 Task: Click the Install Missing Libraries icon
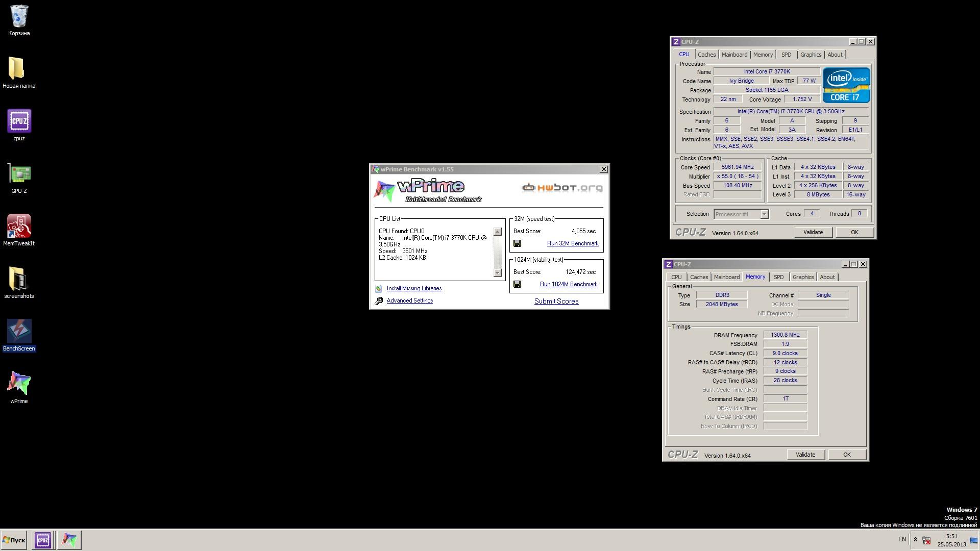379,289
